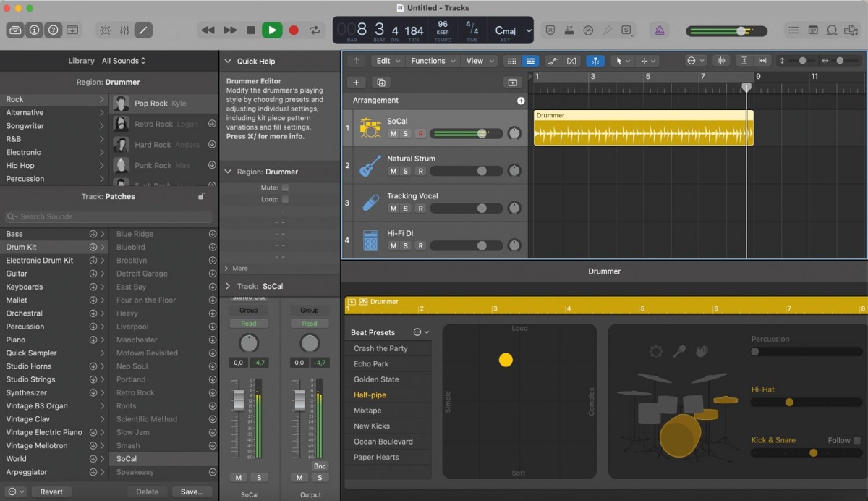
Task: Add an arrangement marker with plus icon
Action: 521,101
